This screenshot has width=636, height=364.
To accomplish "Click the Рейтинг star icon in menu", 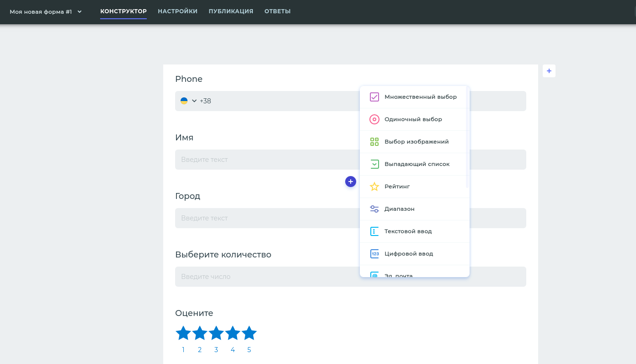I will pyautogui.click(x=374, y=187).
